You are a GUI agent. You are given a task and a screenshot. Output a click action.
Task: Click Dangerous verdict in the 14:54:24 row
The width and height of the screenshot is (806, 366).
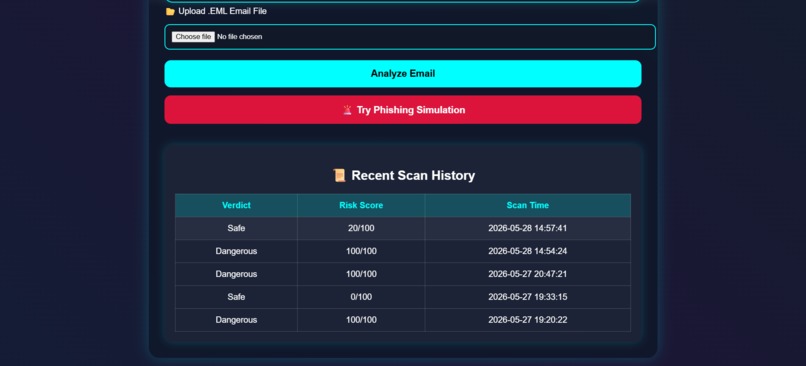[236, 251]
